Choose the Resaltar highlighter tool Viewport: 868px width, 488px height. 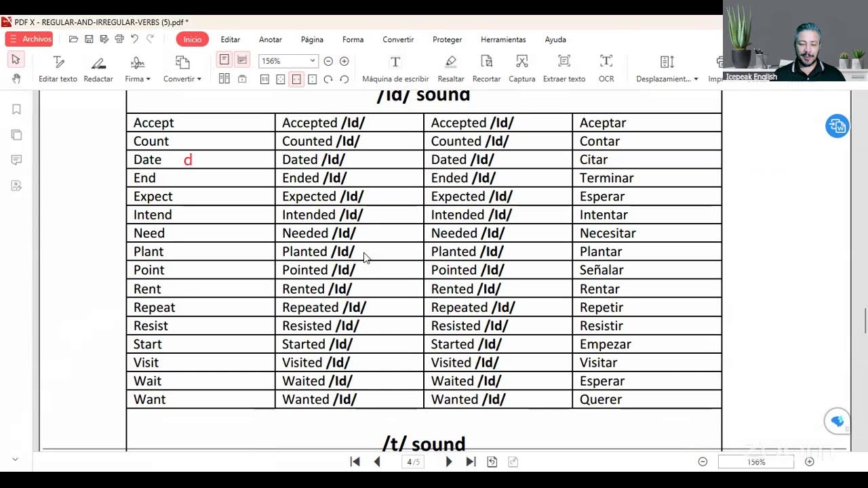451,69
